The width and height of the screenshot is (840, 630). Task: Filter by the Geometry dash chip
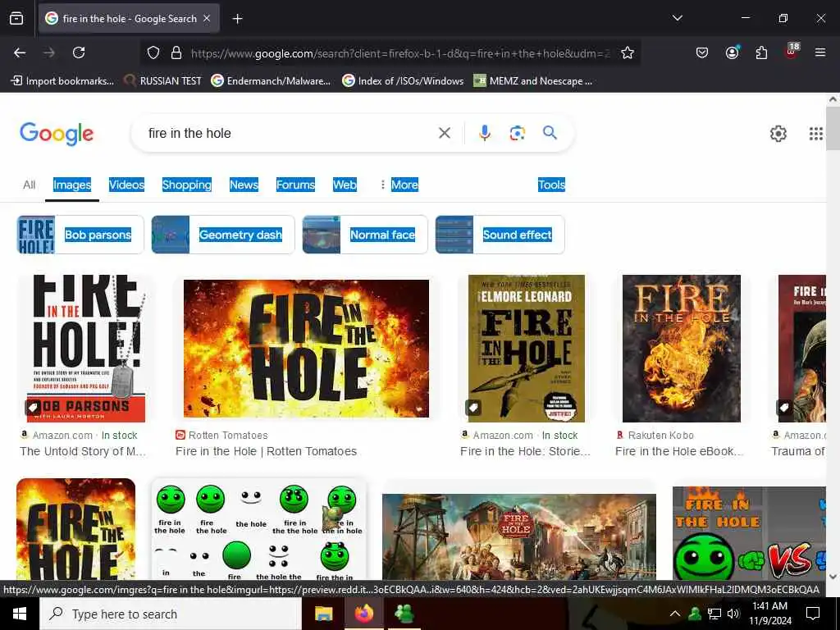(223, 235)
